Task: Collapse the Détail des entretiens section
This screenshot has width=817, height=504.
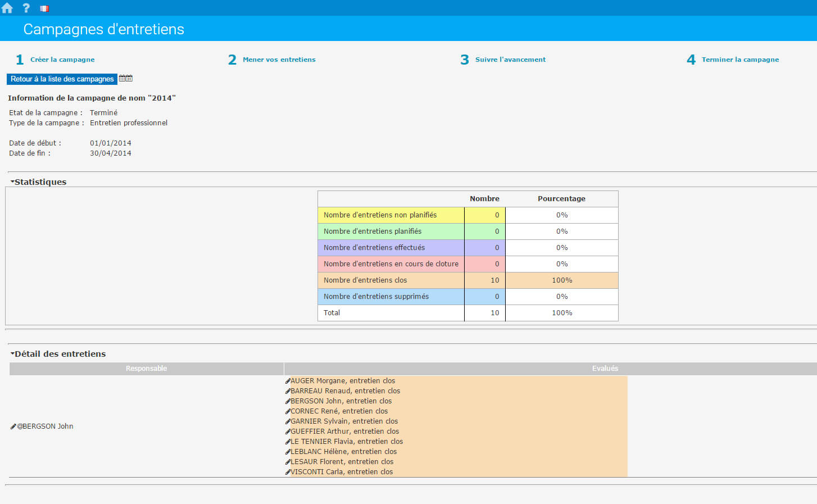Action: (58, 354)
